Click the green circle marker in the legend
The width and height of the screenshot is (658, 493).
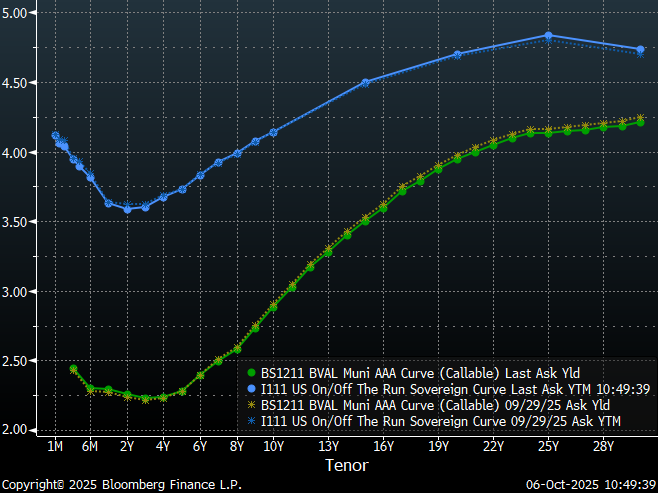click(x=251, y=371)
